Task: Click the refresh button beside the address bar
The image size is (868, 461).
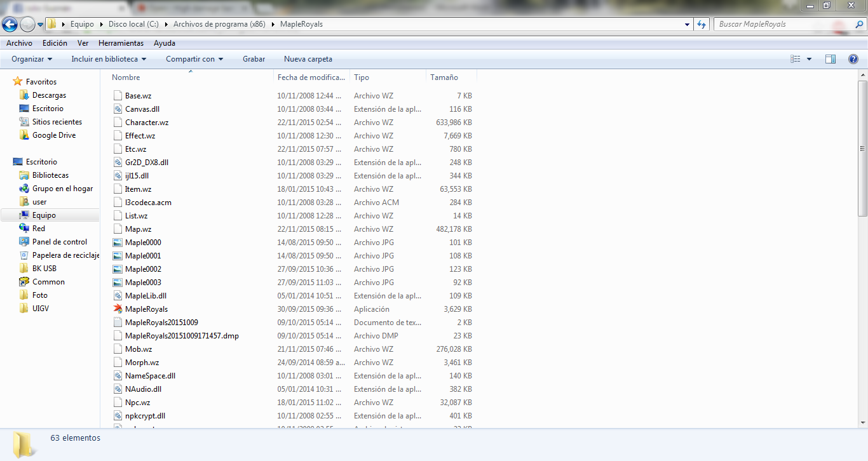Action: pos(702,24)
